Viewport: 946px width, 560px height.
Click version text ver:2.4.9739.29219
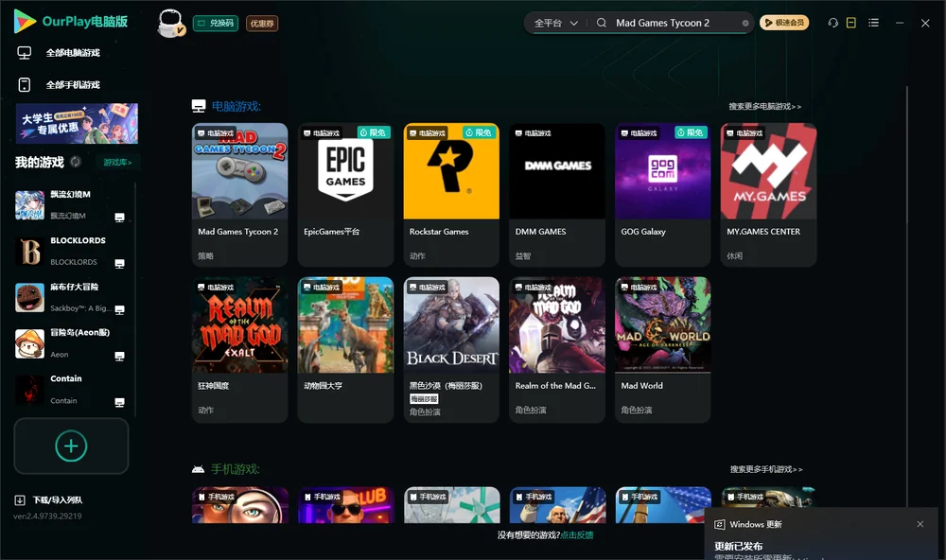pos(47,516)
